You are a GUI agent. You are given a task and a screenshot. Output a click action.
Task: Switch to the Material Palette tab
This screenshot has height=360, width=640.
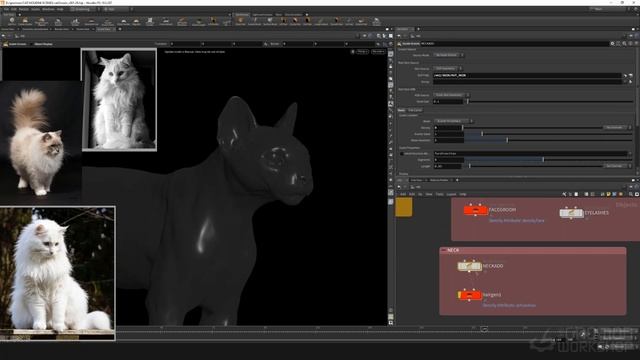(439, 180)
